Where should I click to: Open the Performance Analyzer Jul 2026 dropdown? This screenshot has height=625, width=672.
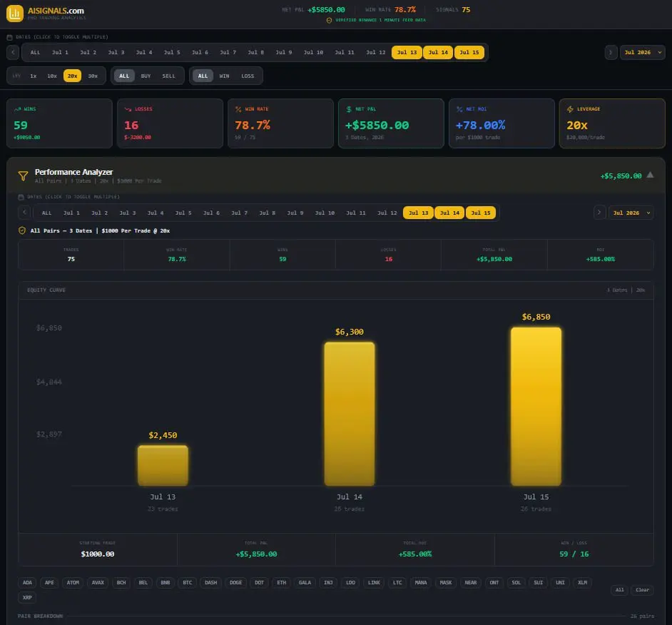pyautogui.click(x=631, y=213)
